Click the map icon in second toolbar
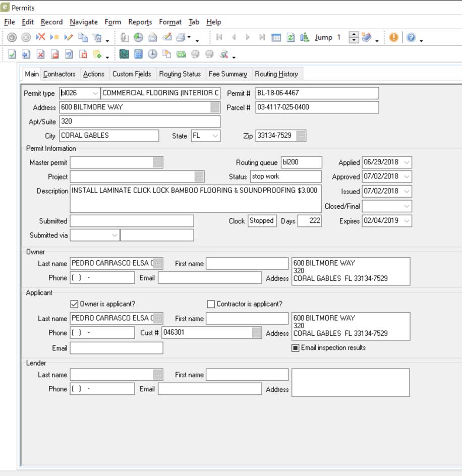This screenshot has height=476, width=462. (124, 54)
